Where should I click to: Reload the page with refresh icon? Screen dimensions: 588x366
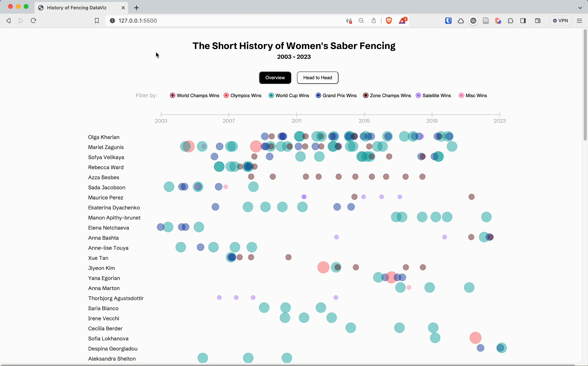33,21
